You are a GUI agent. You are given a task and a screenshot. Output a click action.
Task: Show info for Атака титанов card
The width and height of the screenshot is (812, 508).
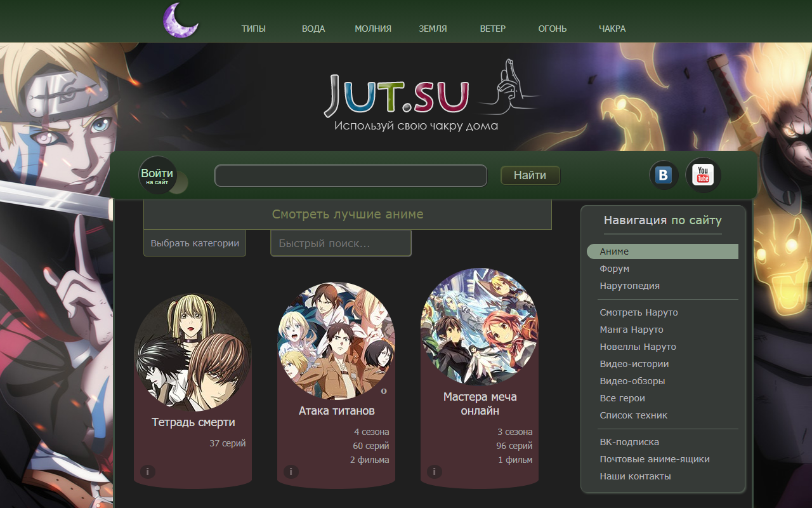point(291,471)
